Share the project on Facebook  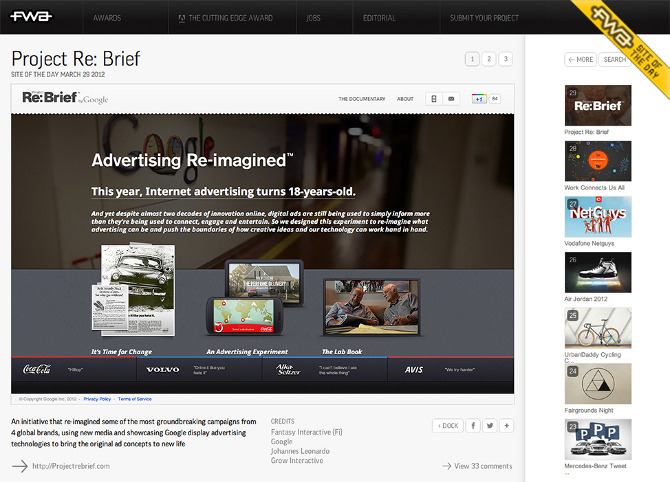click(x=473, y=426)
